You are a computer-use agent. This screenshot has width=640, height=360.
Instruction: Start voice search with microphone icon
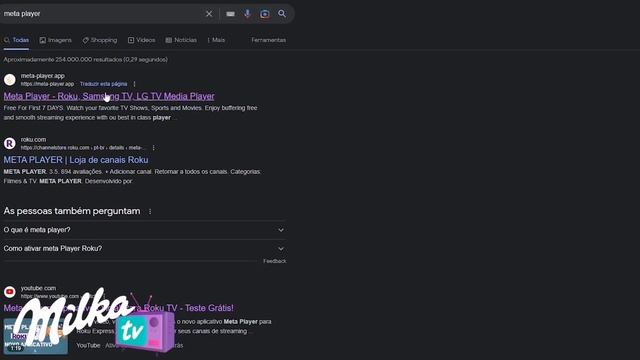(x=247, y=13)
